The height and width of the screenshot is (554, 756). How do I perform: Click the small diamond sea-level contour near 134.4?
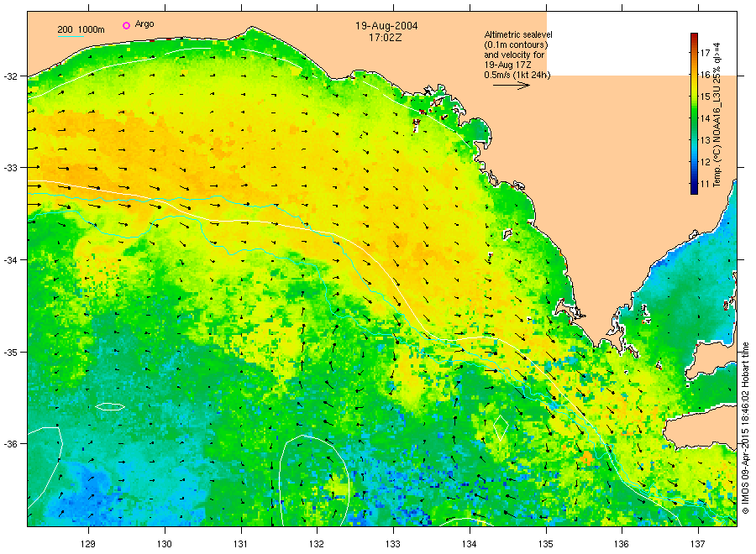point(501,427)
